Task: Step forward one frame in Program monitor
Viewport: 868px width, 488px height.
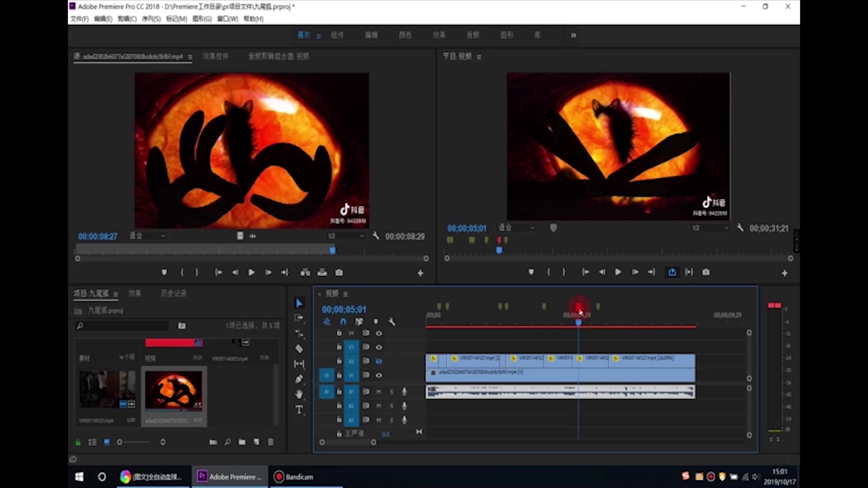Action: click(635, 272)
